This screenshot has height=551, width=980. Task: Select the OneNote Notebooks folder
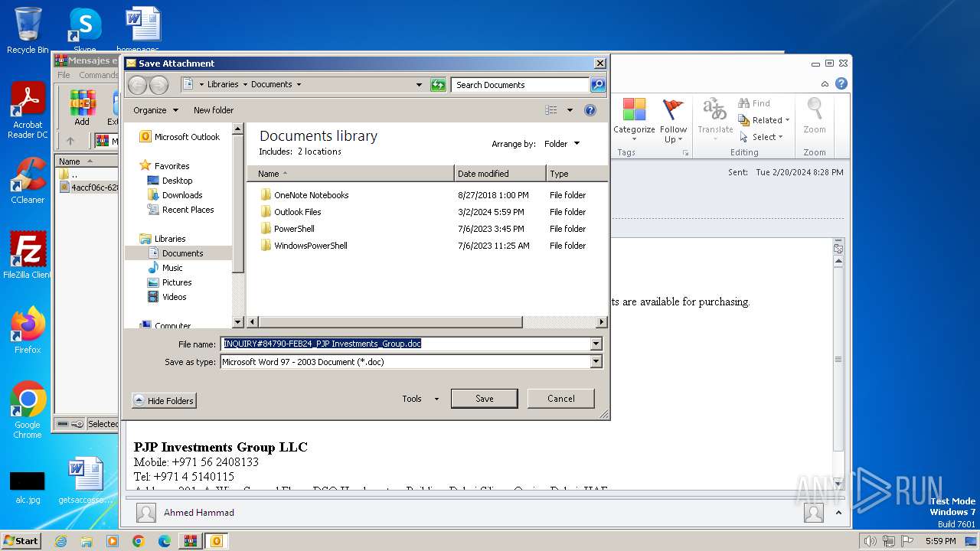click(311, 195)
